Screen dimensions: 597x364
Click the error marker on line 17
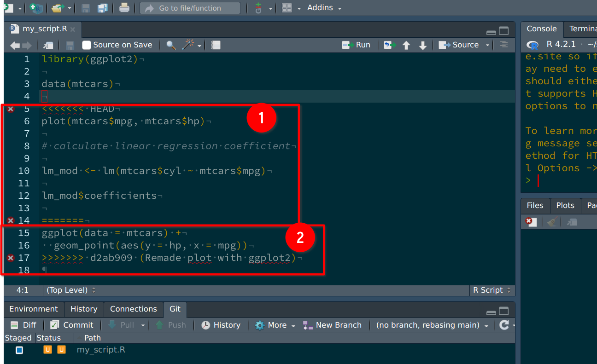click(x=11, y=258)
